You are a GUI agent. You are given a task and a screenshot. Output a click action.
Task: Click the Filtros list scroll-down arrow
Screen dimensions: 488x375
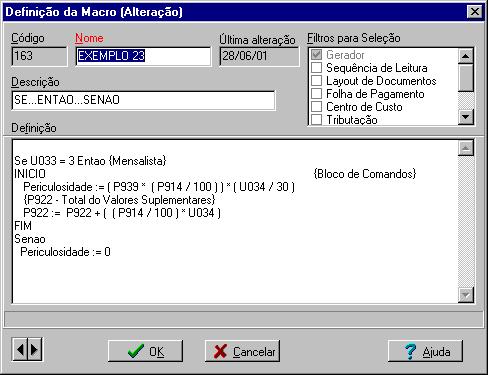pos(466,117)
